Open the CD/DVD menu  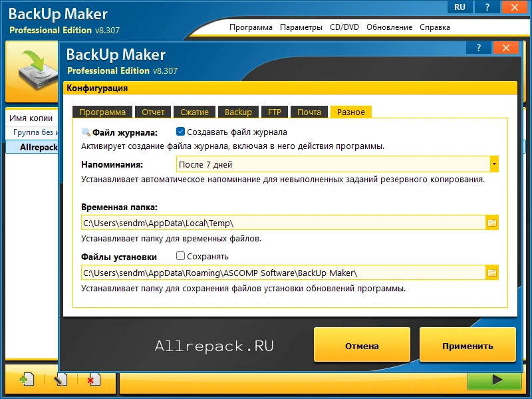344,27
